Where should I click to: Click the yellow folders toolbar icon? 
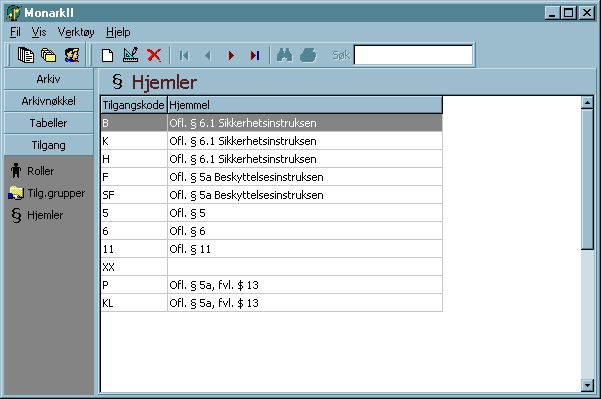(x=48, y=55)
